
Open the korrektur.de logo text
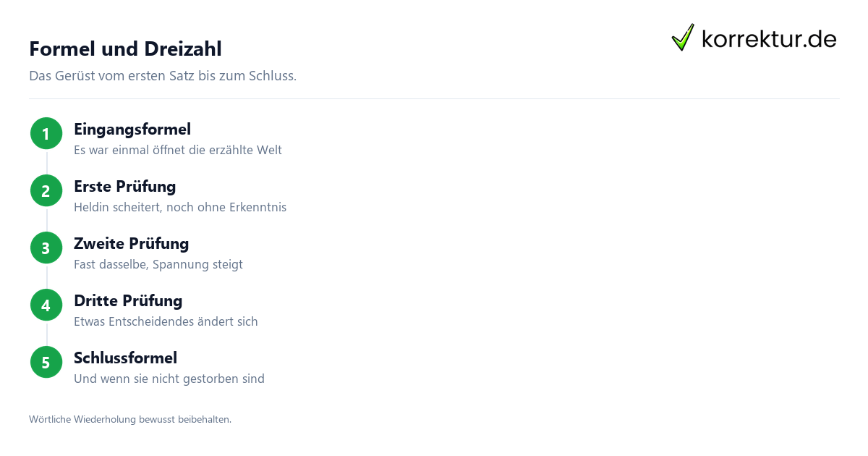tap(769, 38)
